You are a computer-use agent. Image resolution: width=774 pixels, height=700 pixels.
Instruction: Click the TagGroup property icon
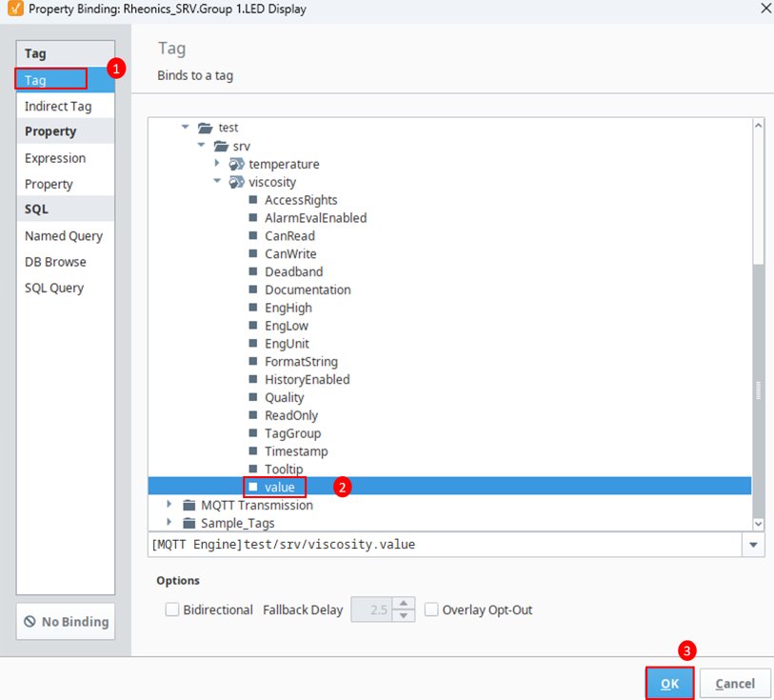click(253, 432)
